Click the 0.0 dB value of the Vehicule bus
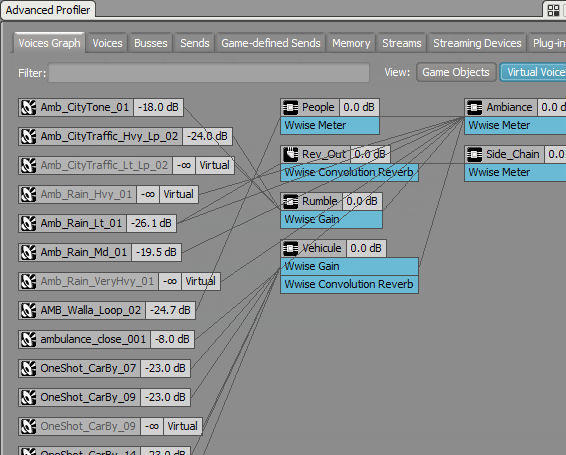Screen dimensions: 566x455 click(x=366, y=248)
